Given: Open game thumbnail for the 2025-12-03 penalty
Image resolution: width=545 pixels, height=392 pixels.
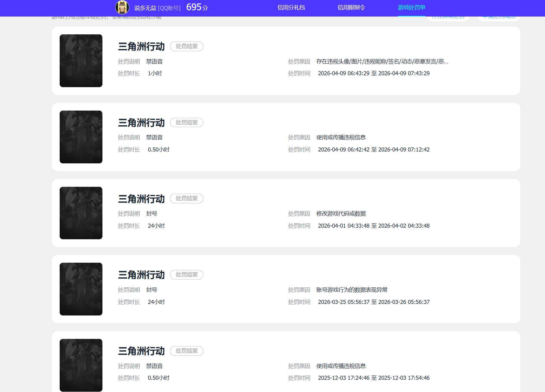Looking at the screenshot, I should click(x=81, y=365).
